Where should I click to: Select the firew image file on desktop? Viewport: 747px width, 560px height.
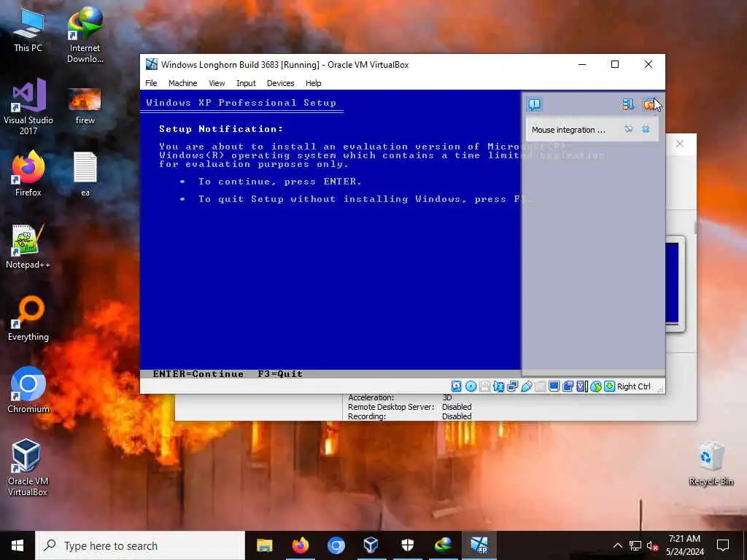[x=85, y=106]
